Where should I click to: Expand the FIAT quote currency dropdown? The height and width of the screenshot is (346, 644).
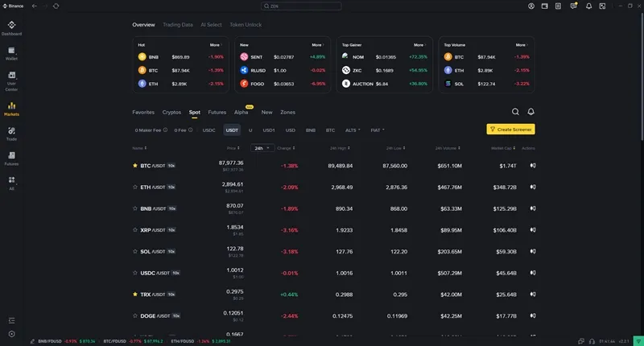point(377,130)
